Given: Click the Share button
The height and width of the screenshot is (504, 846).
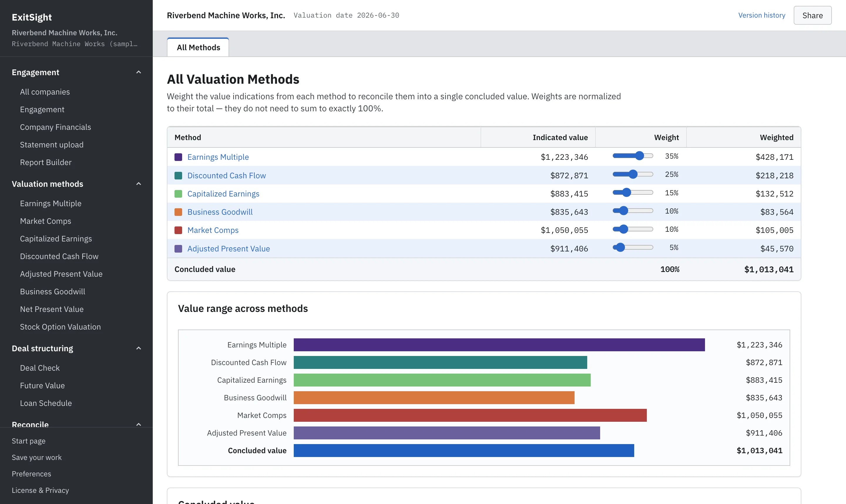Looking at the screenshot, I should 813,15.
